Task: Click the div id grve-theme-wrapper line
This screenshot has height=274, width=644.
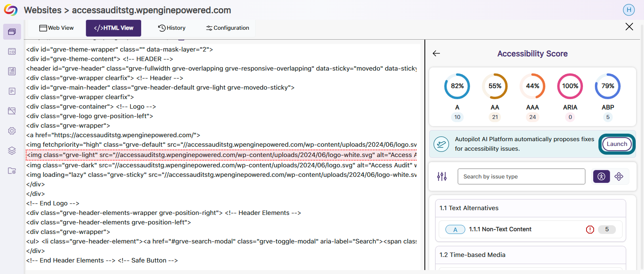Action: (120, 50)
